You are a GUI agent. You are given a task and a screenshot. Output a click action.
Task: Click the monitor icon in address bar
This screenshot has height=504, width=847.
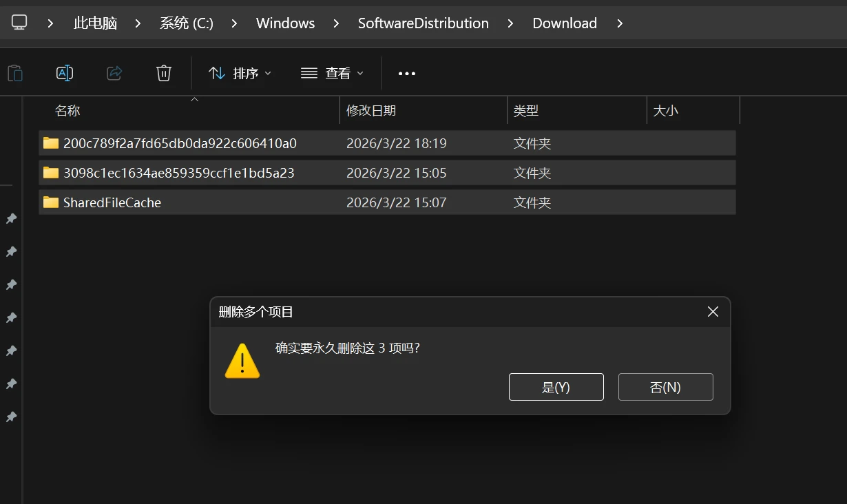pos(19,23)
